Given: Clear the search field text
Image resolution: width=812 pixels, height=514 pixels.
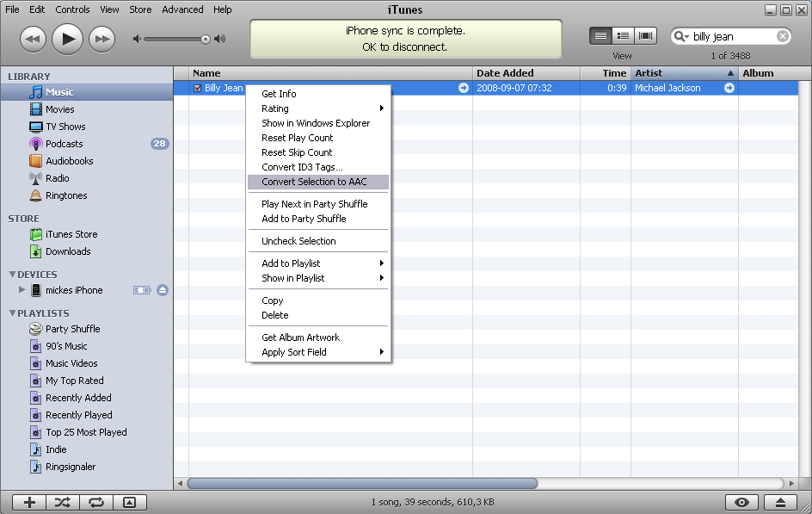Looking at the screenshot, I should tap(783, 36).
